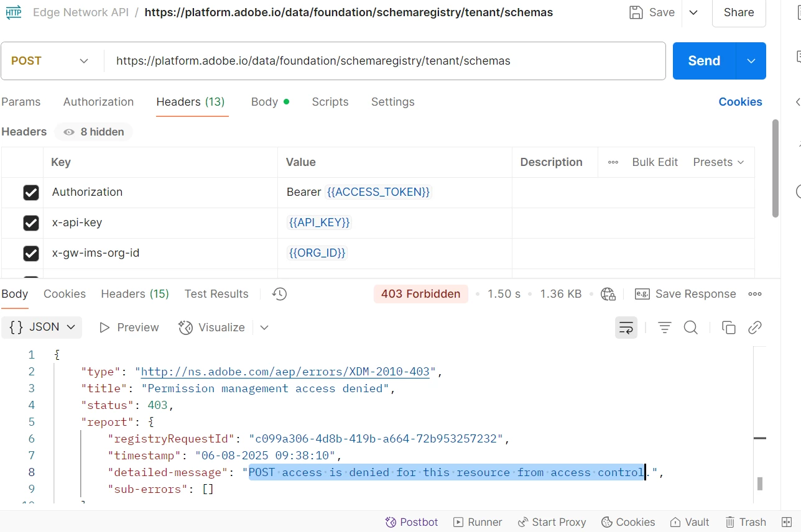Click the Share button
The width and height of the screenshot is (801, 532).
pyautogui.click(x=739, y=12)
